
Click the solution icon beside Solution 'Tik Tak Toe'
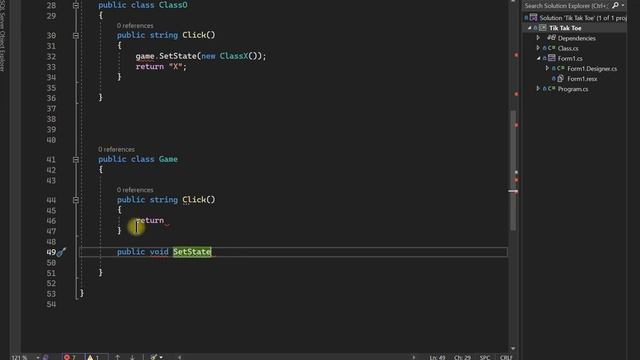533,18
